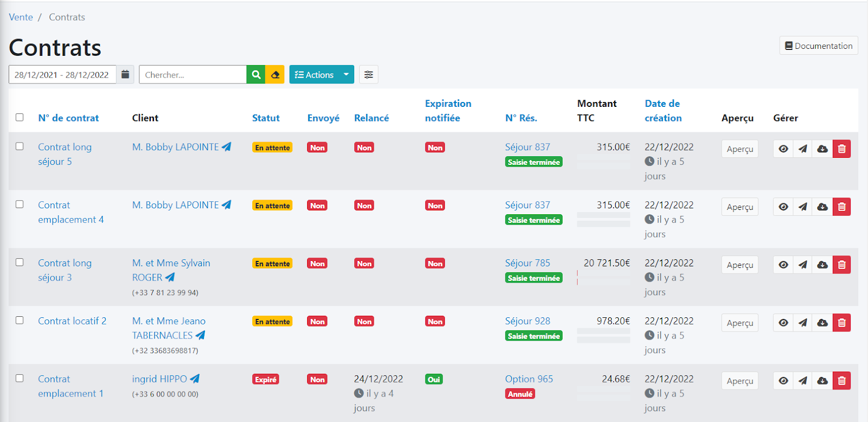Image resolution: width=868 pixels, height=422 pixels.
Task: Send Contrat emplacement 4 via paper plane icon
Action: click(802, 207)
